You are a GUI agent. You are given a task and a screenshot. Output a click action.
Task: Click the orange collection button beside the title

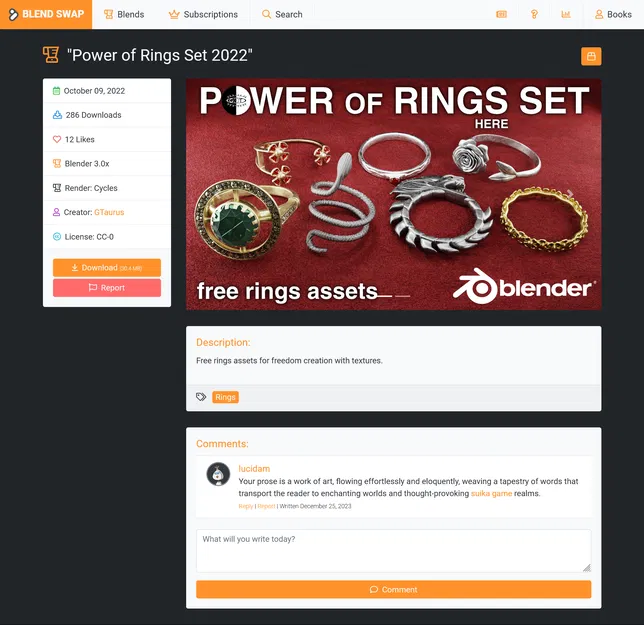click(591, 56)
